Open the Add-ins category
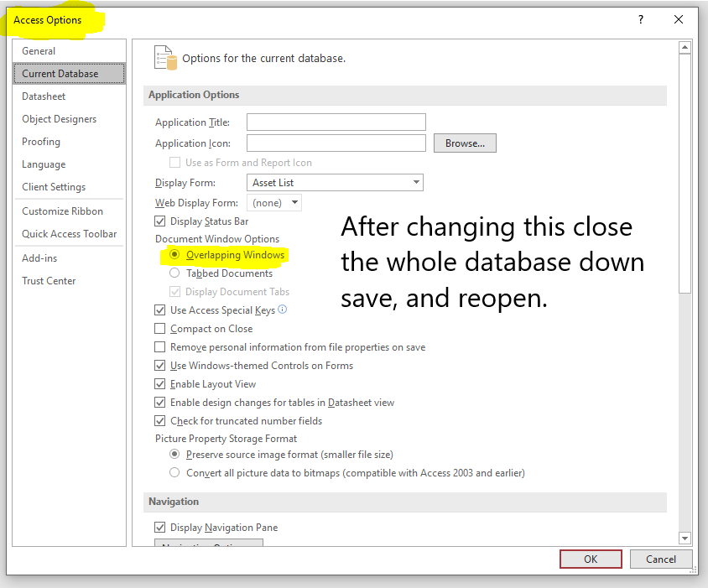 69,258
